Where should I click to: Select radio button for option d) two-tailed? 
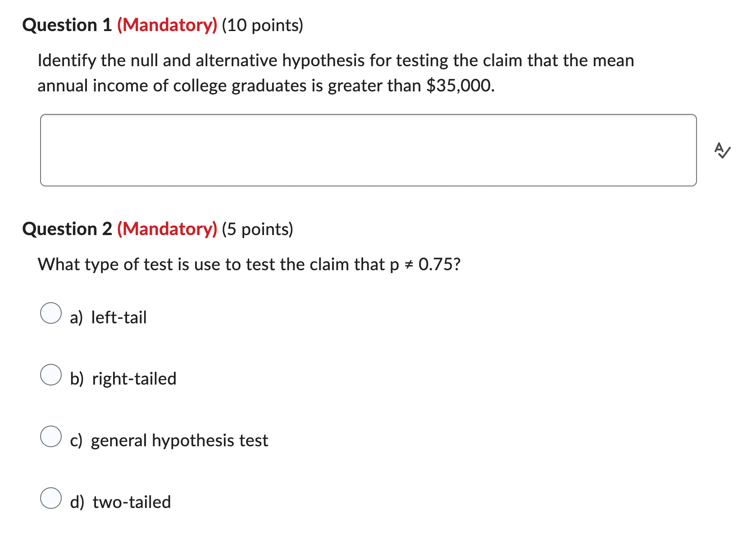pos(51,498)
